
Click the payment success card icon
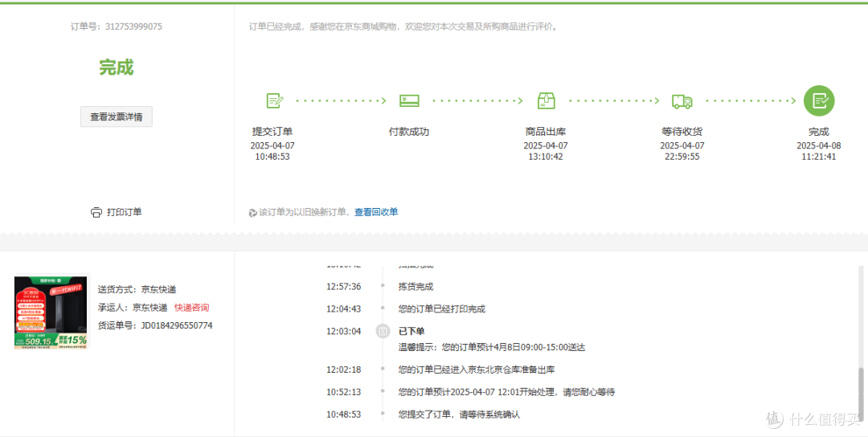(409, 100)
